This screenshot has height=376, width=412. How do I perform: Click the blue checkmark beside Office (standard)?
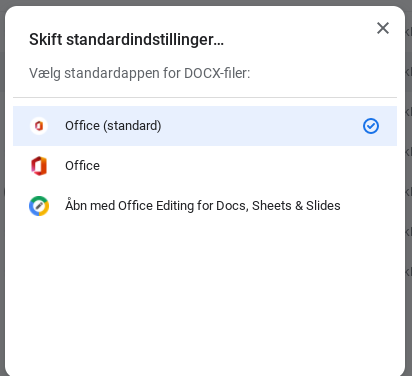click(x=371, y=126)
